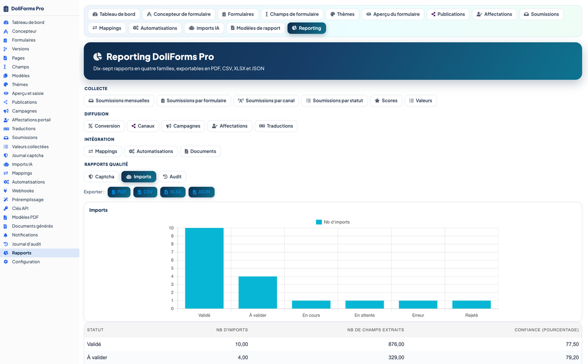Click the bell icon next to Notifications
The image size is (588, 364).
click(6, 235)
